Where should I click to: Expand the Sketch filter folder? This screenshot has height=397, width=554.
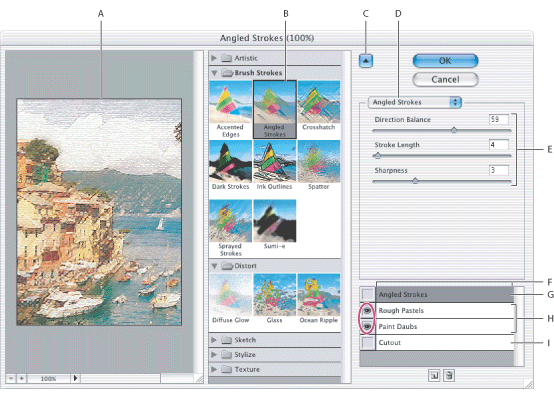tap(214, 340)
